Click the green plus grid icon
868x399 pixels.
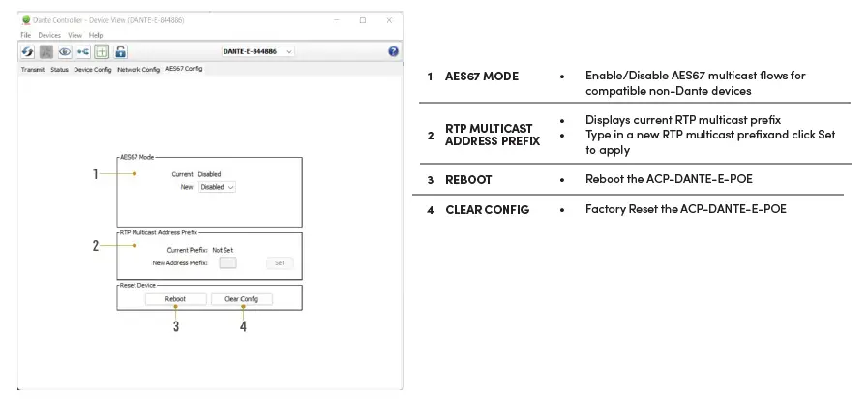pos(102,51)
